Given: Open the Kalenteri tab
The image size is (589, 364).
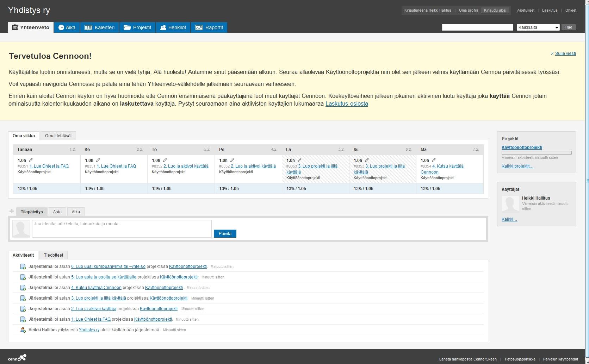Looking at the screenshot, I should [100, 27].
